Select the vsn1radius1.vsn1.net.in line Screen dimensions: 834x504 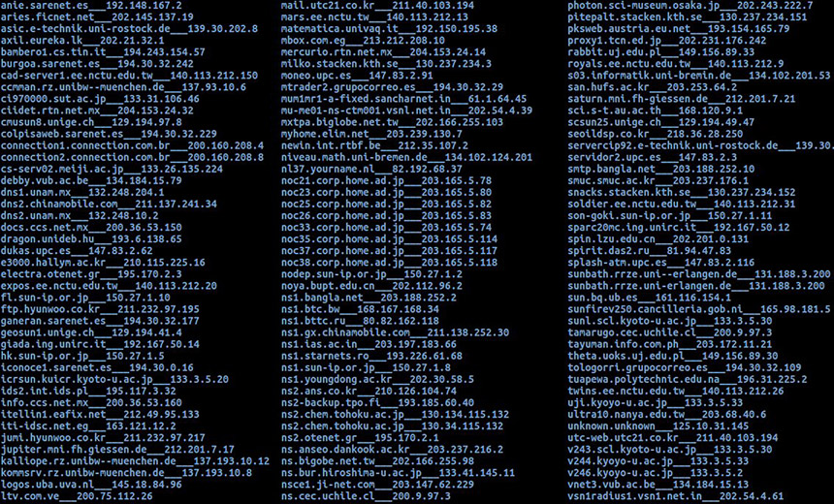(x=676, y=496)
